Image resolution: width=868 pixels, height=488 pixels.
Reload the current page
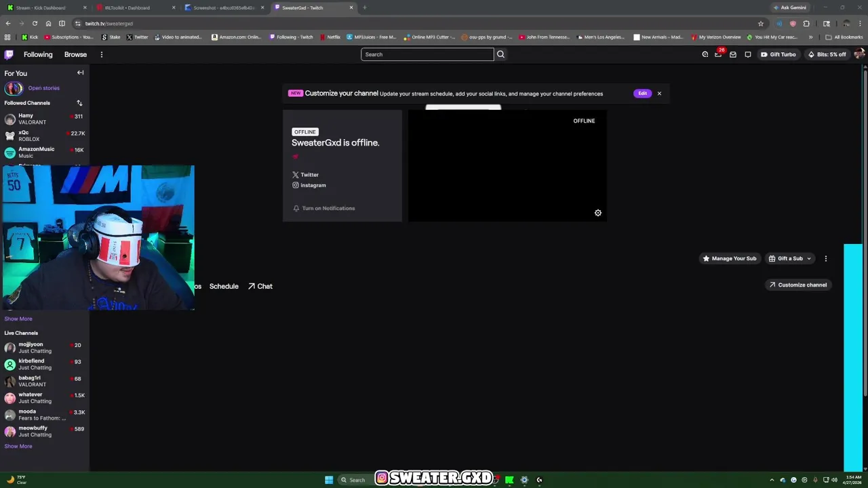(x=35, y=23)
